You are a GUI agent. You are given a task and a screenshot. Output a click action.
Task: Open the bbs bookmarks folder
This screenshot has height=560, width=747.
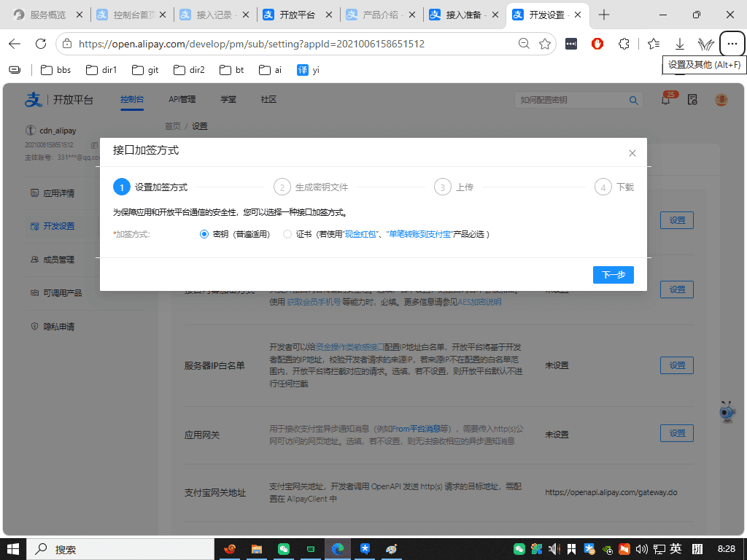(x=55, y=70)
